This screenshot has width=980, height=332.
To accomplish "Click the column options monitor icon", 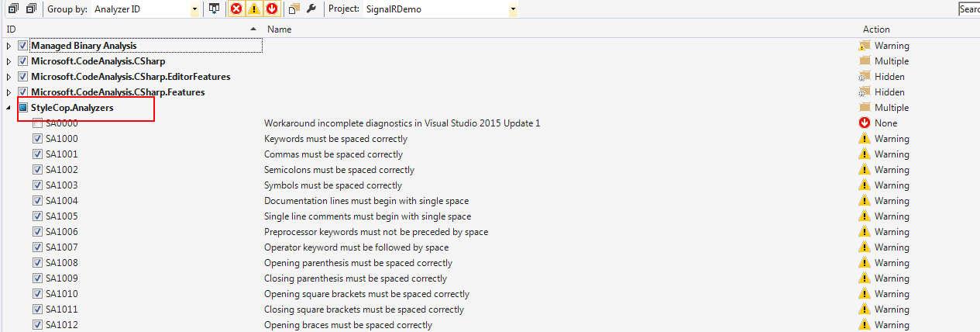I will click(215, 9).
